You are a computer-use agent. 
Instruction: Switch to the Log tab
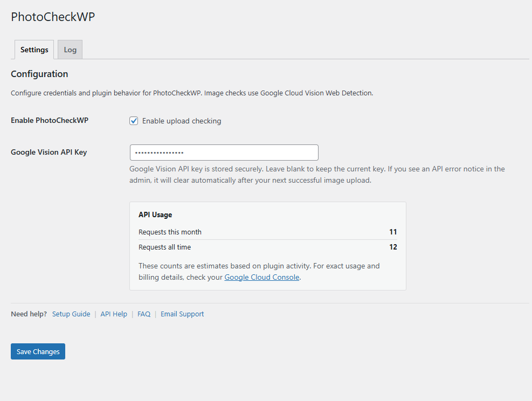[x=70, y=50]
